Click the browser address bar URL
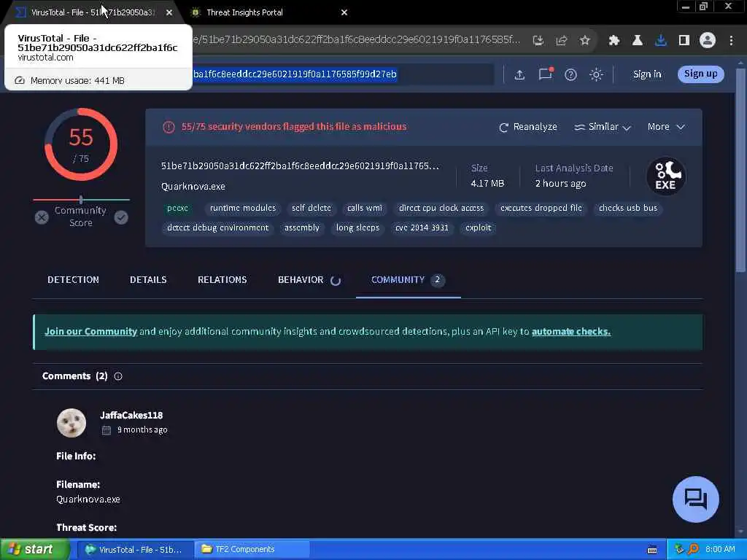 pos(356,39)
